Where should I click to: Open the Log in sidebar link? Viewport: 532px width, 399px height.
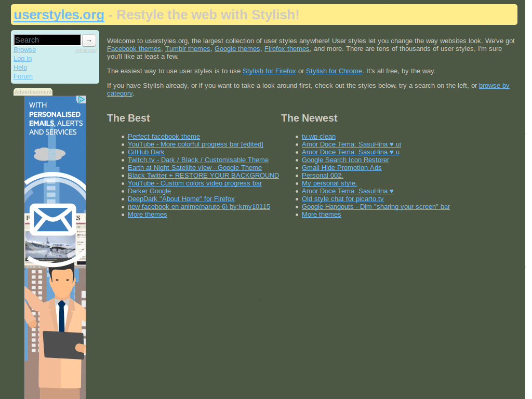point(23,59)
